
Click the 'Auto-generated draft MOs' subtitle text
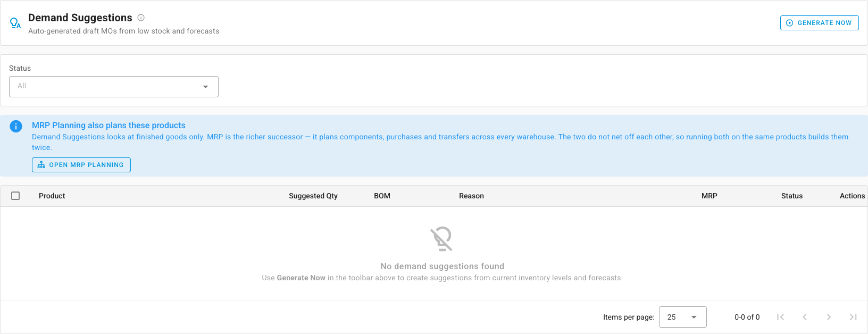coord(123,31)
